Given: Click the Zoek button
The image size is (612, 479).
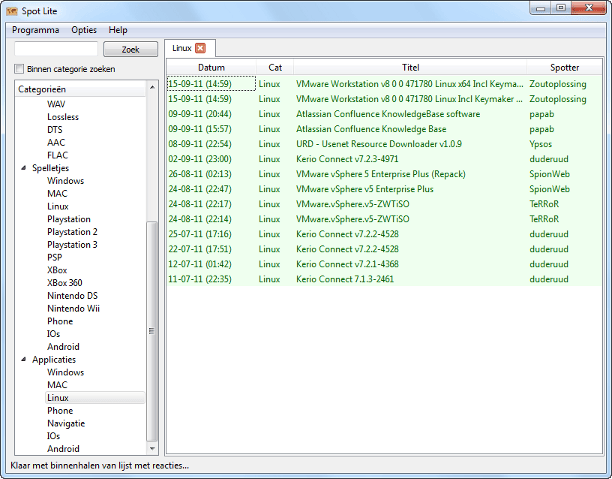Looking at the screenshot, I should coord(130,50).
